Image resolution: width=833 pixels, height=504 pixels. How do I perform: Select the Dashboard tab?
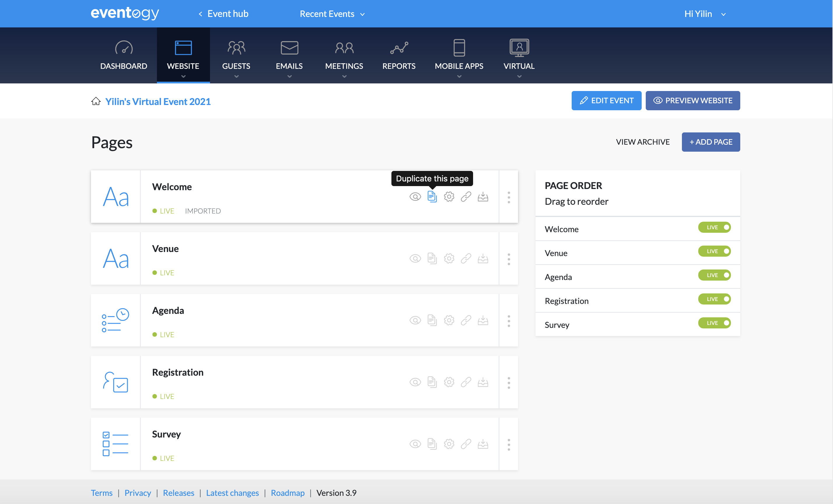(123, 55)
